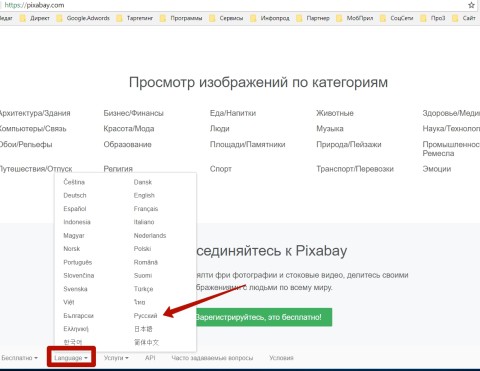The width and height of the screenshot is (480, 371).
Task: Click the bookmark star icon in address bar
Action: (471, 5)
